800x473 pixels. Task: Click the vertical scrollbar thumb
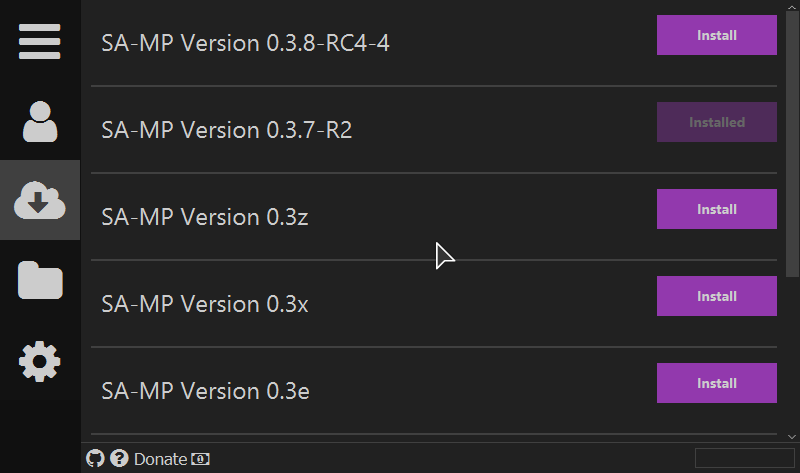(x=792, y=144)
